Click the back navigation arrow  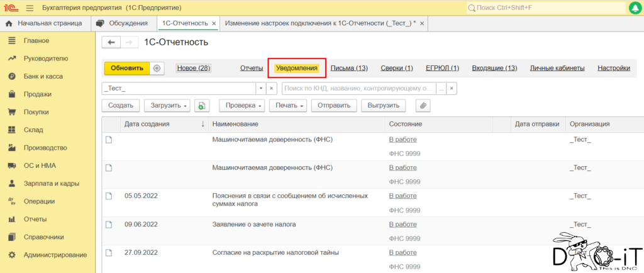pos(111,42)
